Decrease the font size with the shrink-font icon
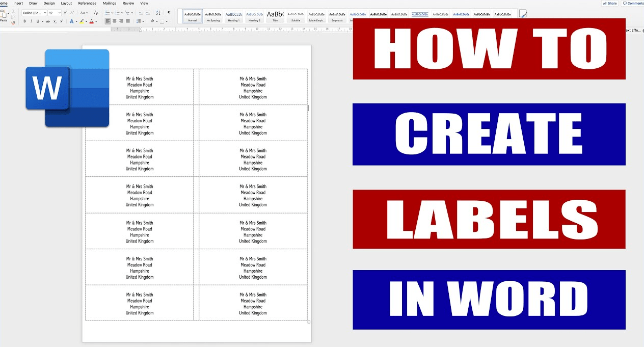 72,13
